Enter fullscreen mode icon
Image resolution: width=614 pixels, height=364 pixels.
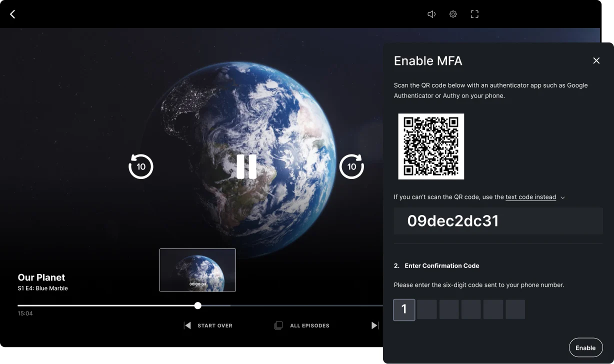click(x=474, y=14)
